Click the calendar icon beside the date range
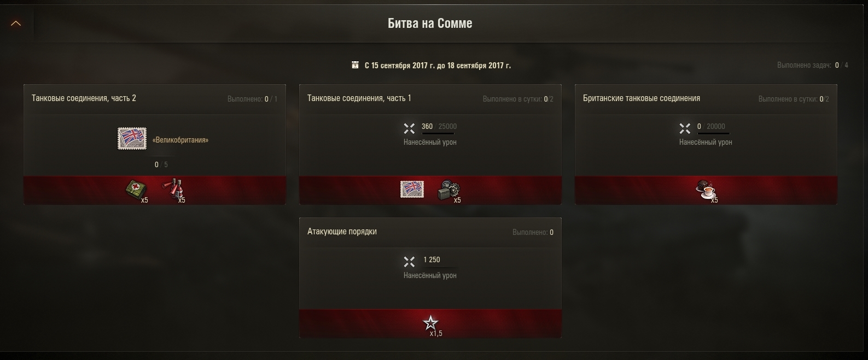Viewport: 868px width, 360px height. pyautogui.click(x=355, y=65)
